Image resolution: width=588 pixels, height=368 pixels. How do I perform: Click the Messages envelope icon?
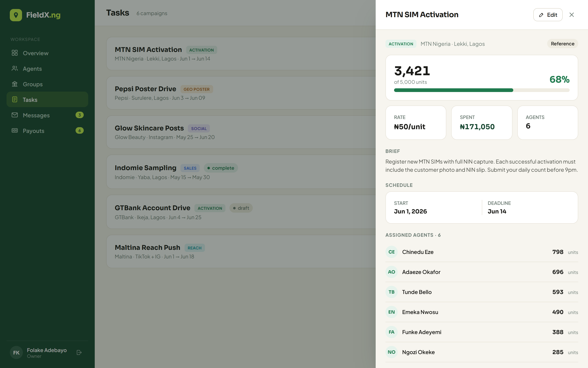pos(14,115)
